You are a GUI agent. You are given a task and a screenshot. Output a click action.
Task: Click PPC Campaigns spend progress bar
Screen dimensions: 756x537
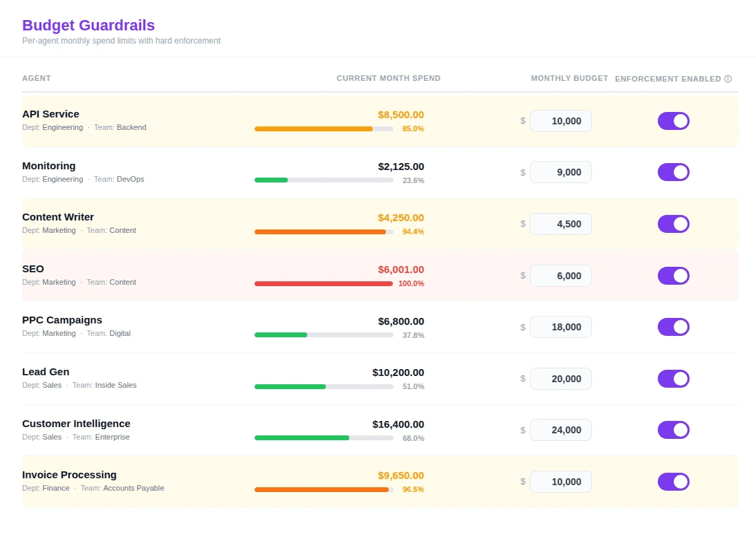pos(324,335)
